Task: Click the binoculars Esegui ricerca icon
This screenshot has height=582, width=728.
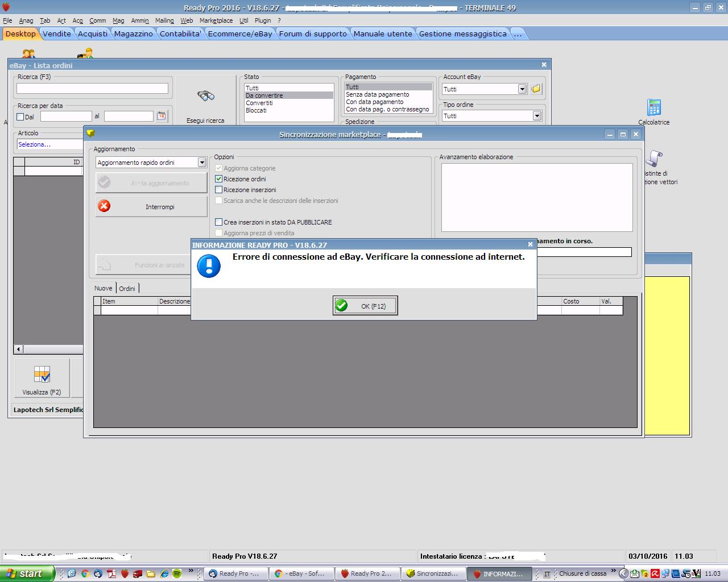Action: pyautogui.click(x=205, y=95)
